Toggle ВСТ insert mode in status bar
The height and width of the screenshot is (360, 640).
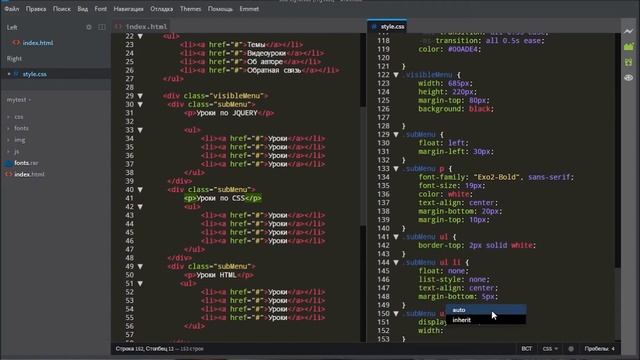tap(527, 349)
